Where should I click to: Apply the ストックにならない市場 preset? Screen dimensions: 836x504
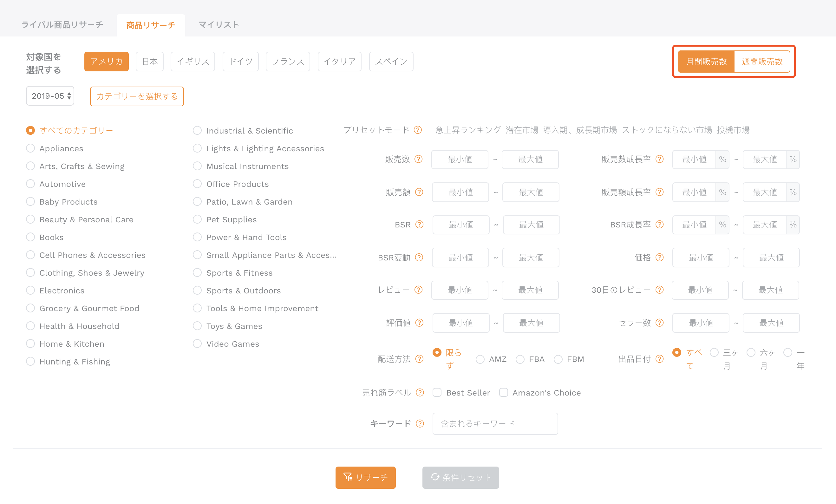tap(667, 130)
